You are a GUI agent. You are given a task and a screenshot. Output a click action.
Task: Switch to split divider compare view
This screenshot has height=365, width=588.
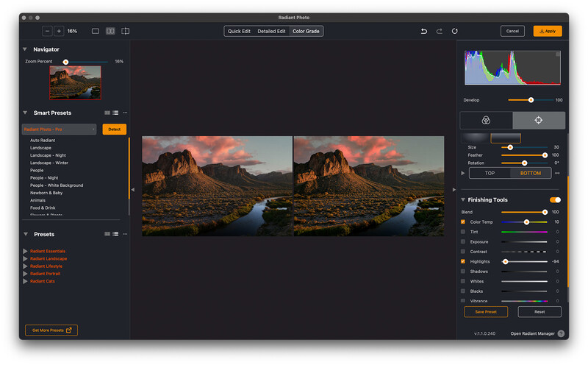[125, 31]
